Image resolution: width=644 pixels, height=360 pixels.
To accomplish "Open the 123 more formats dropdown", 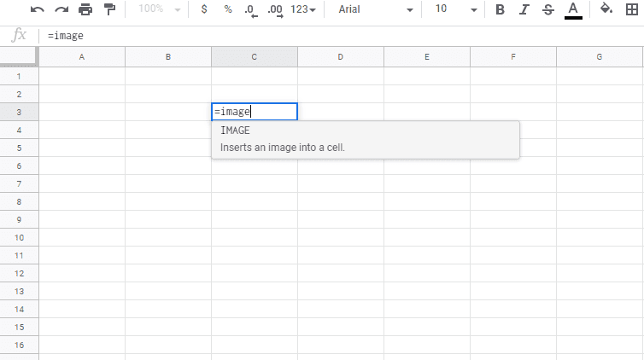I will [303, 9].
